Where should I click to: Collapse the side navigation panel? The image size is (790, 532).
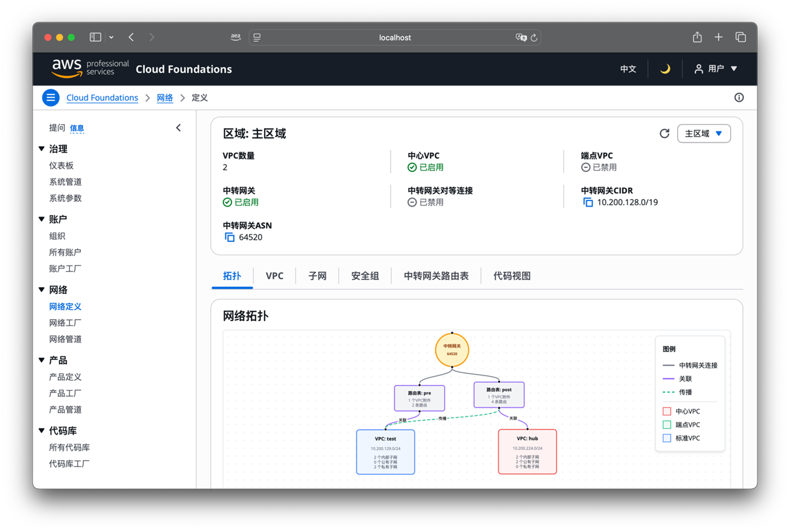coord(179,128)
